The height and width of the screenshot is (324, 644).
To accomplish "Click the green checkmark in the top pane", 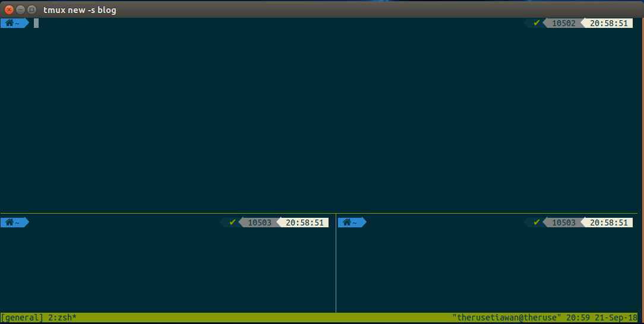I will tap(536, 23).
